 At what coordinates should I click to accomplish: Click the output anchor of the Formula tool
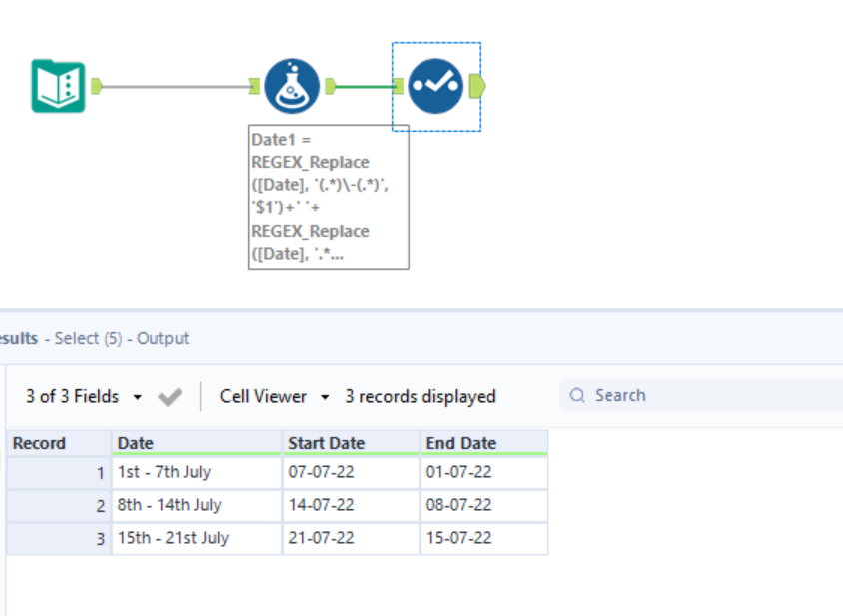click(330, 86)
